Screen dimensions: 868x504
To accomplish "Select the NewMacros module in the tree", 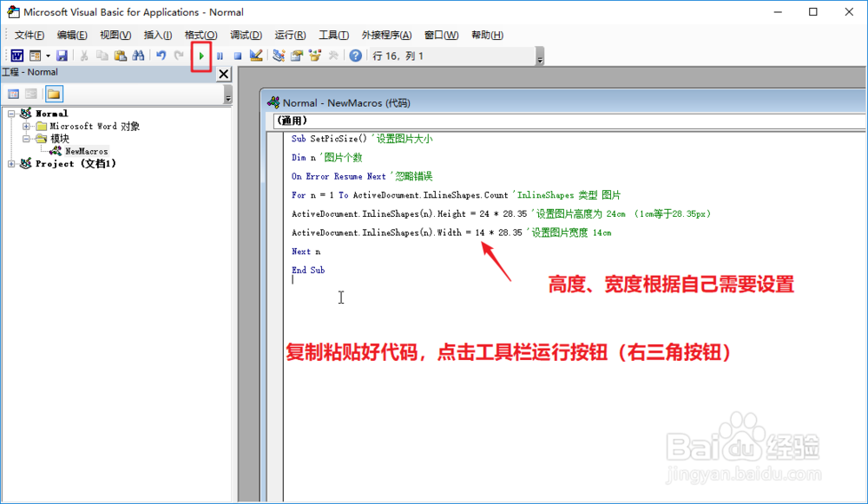I will click(86, 150).
